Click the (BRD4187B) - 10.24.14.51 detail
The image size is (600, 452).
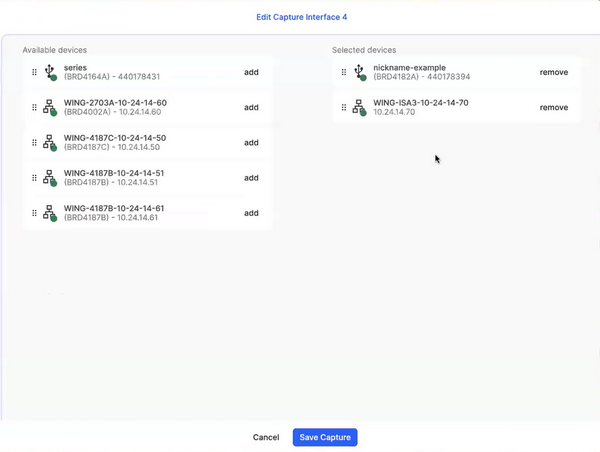coord(111,183)
